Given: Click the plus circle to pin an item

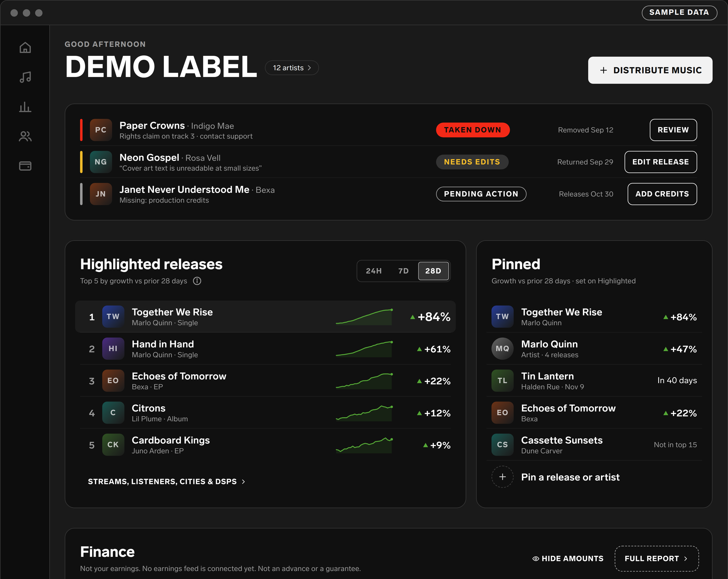Looking at the screenshot, I should click(502, 477).
